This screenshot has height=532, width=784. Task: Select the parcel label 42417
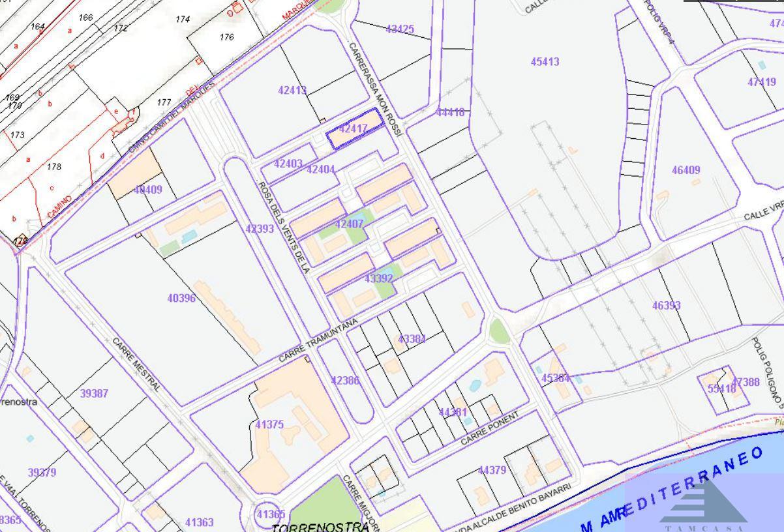click(353, 129)
